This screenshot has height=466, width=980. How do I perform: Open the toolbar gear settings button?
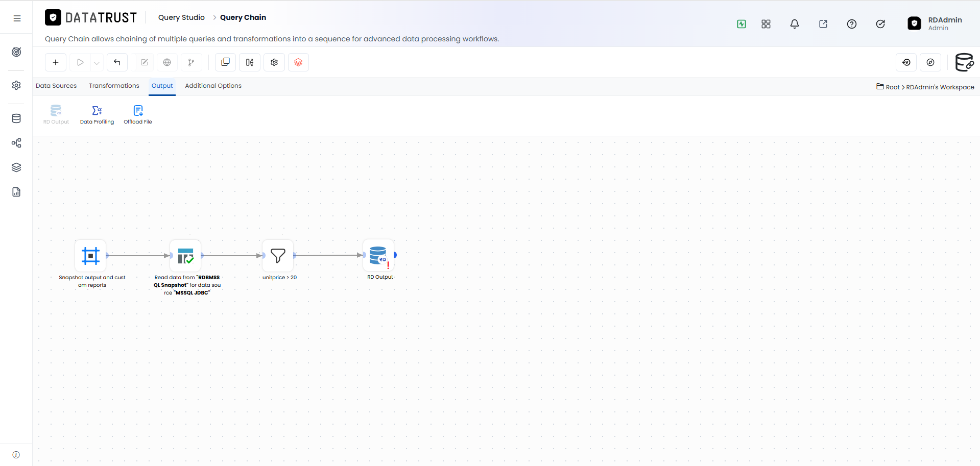click(274, 62)
